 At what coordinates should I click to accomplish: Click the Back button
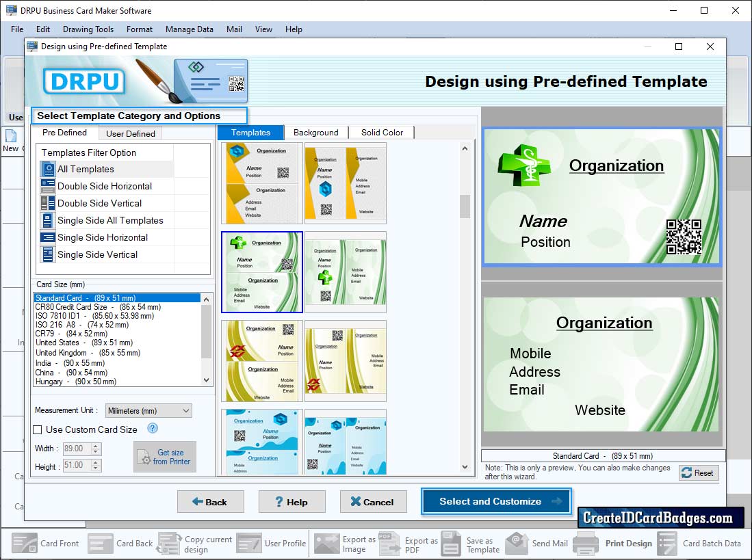pos(211,502)
